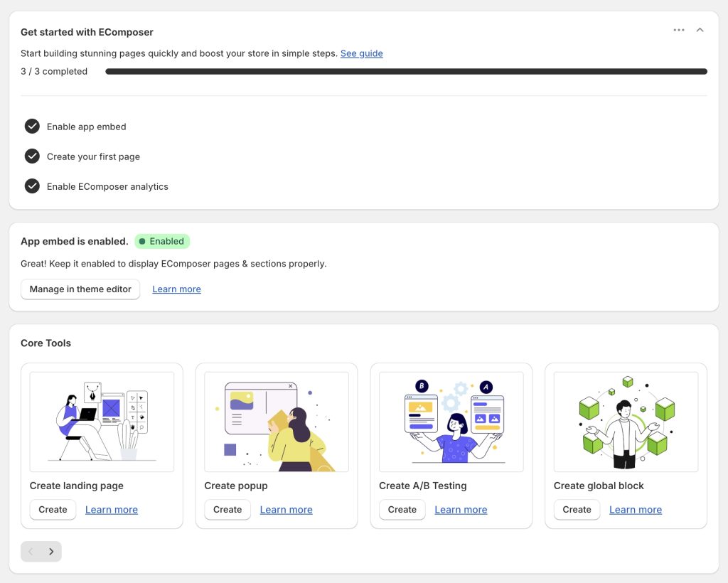Collapse the Get started card
728x583 pixels.
point(700,31)
